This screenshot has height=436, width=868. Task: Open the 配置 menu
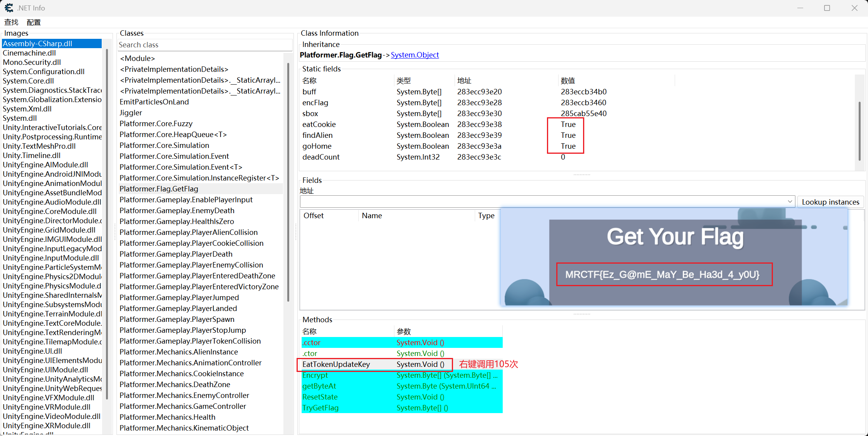click(34, 22)
